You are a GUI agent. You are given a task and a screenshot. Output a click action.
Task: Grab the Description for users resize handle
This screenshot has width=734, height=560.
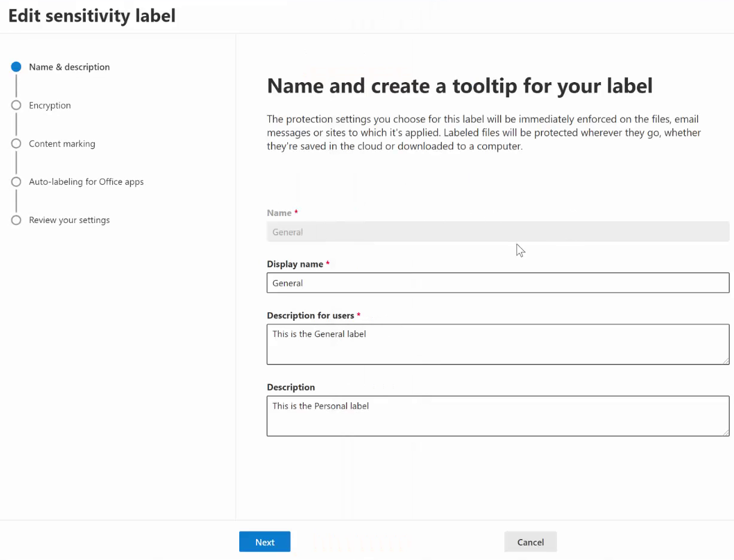pyautogui.click(x=726, y=361)
